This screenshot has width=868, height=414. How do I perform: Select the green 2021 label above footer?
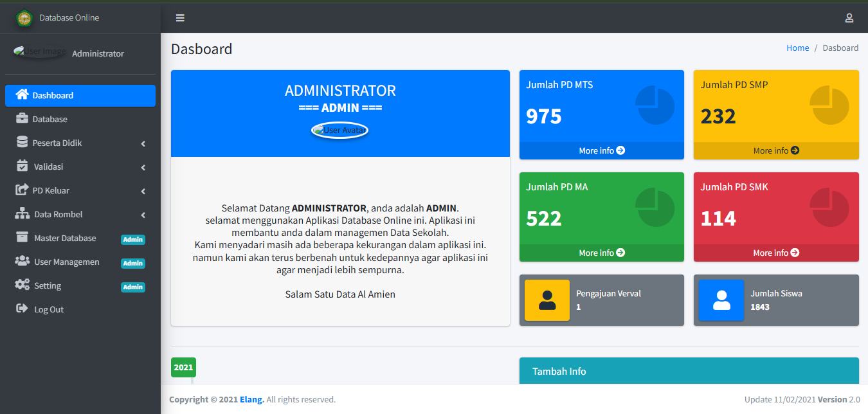(x=183, y=367)
